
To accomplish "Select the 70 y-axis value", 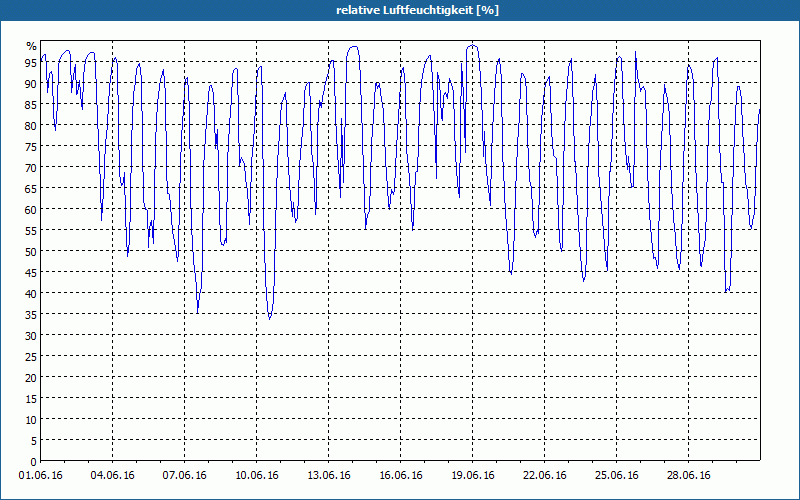I will pos(31,167).
